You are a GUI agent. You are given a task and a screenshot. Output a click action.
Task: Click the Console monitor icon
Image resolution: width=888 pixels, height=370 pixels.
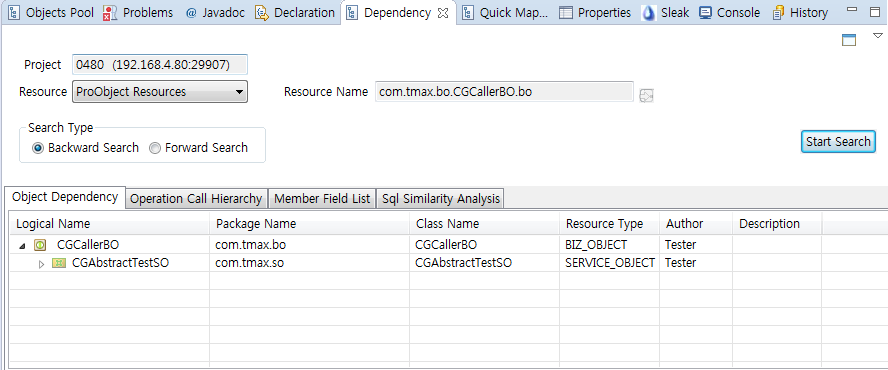point(705,12)
